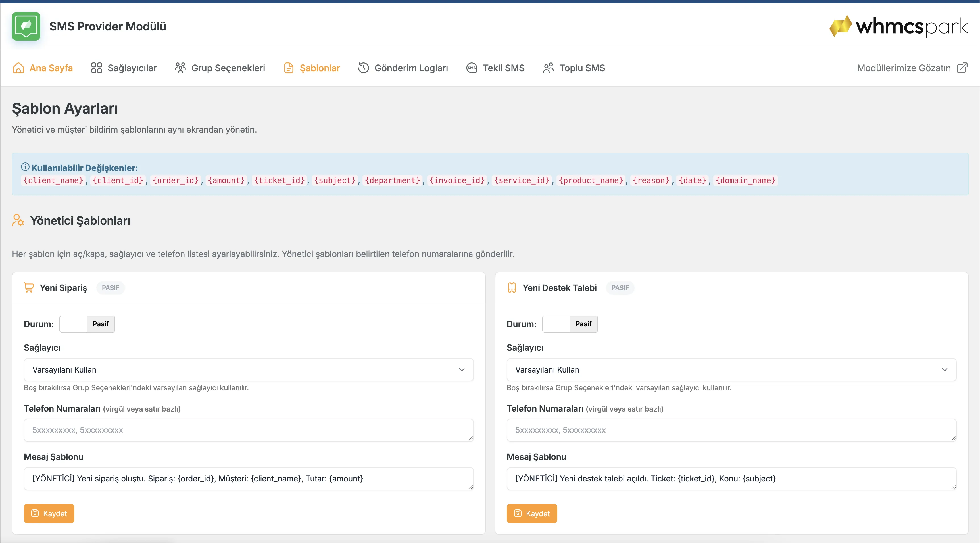Click the PASIF badge on Yeni Sipariş

click(110, 288)
